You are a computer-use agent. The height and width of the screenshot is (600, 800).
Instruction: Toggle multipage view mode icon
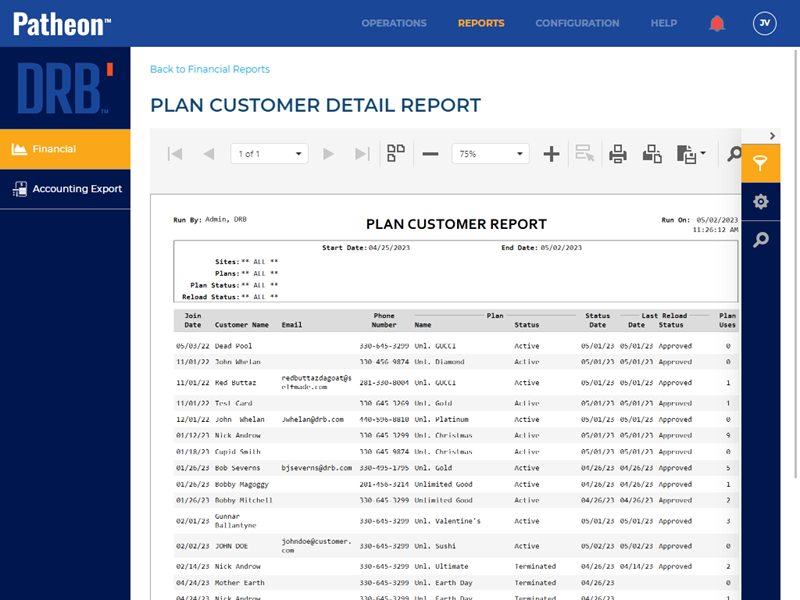point(396,154)
